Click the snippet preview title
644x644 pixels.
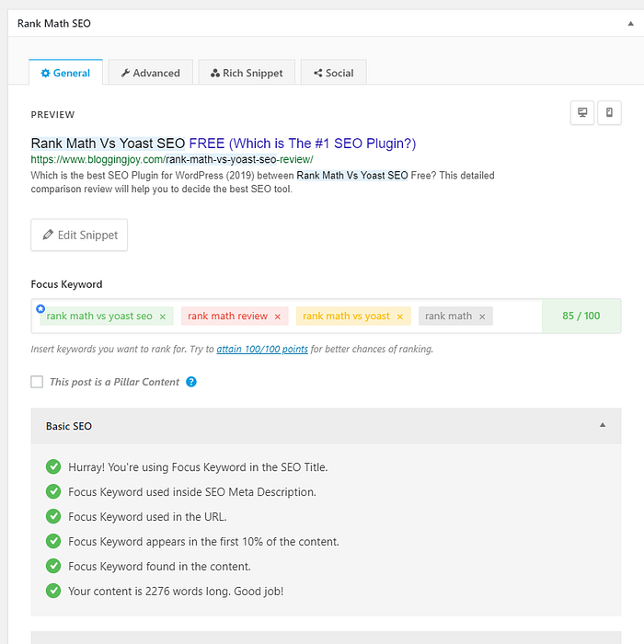click(x=223, y=144)
